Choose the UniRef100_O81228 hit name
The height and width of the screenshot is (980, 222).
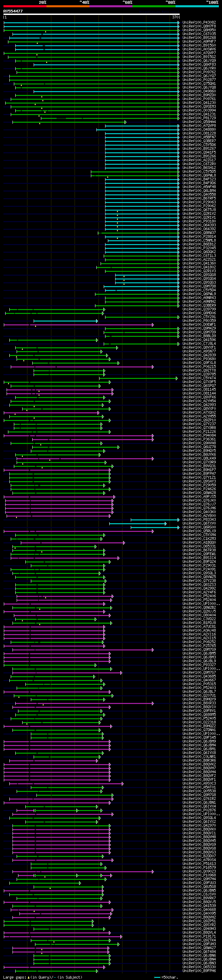199,133
